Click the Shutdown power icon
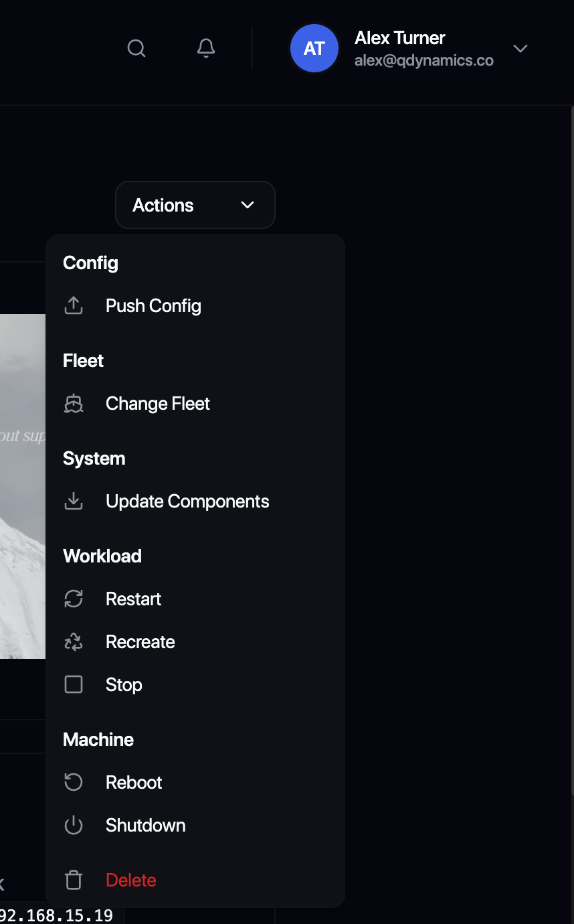This screenshot has width=574, height=924. 74,825
